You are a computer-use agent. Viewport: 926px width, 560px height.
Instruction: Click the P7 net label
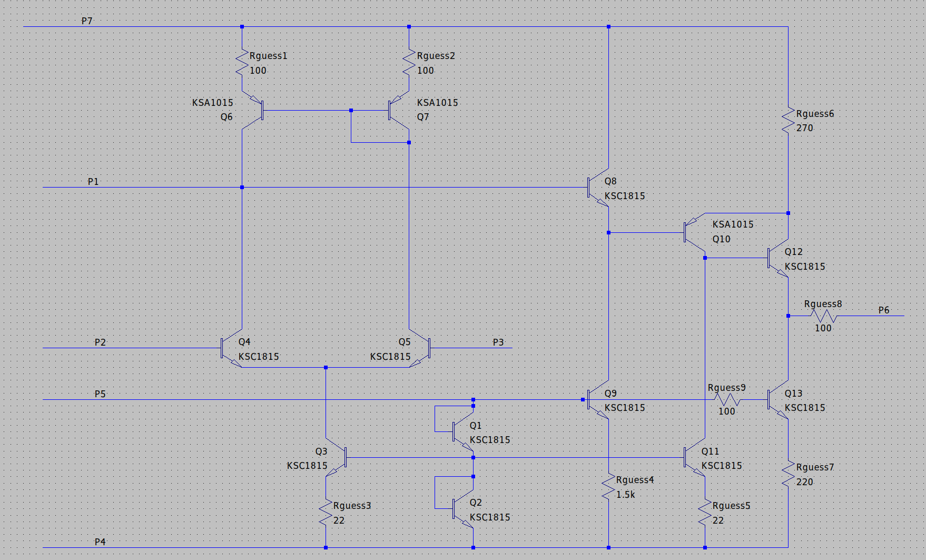point(87,21)
